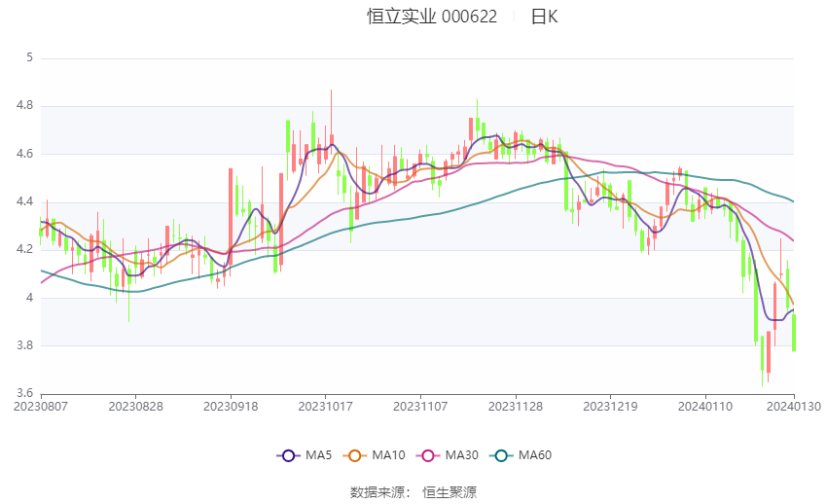827x504 pixels.
Task: Hide the MA60 line via label
Action: click(x=535, y=455)
